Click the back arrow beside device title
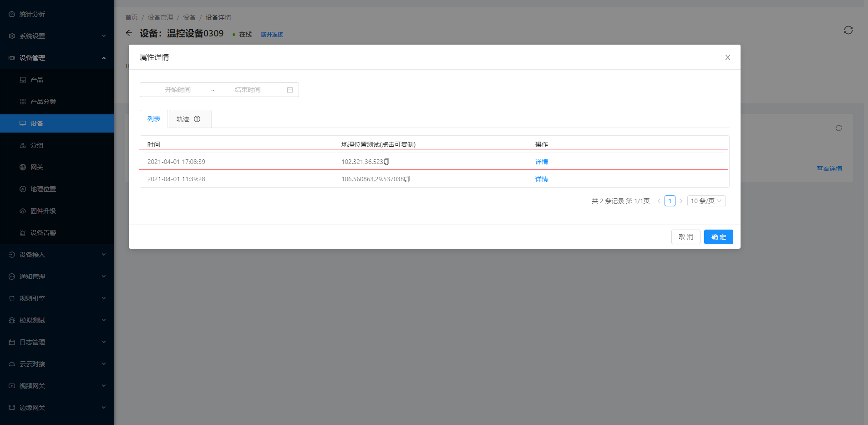This screenshot has height=425, width=868. pyautogui.click(x=129, y=33)
